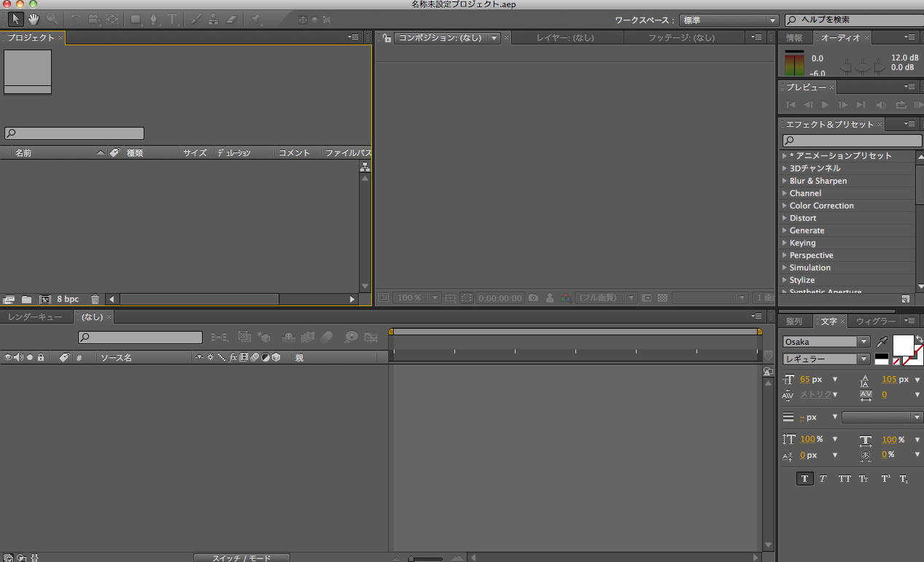Screen dimensions: 924x562
Task: Sort project items by 種類 column
Action: 135,153
